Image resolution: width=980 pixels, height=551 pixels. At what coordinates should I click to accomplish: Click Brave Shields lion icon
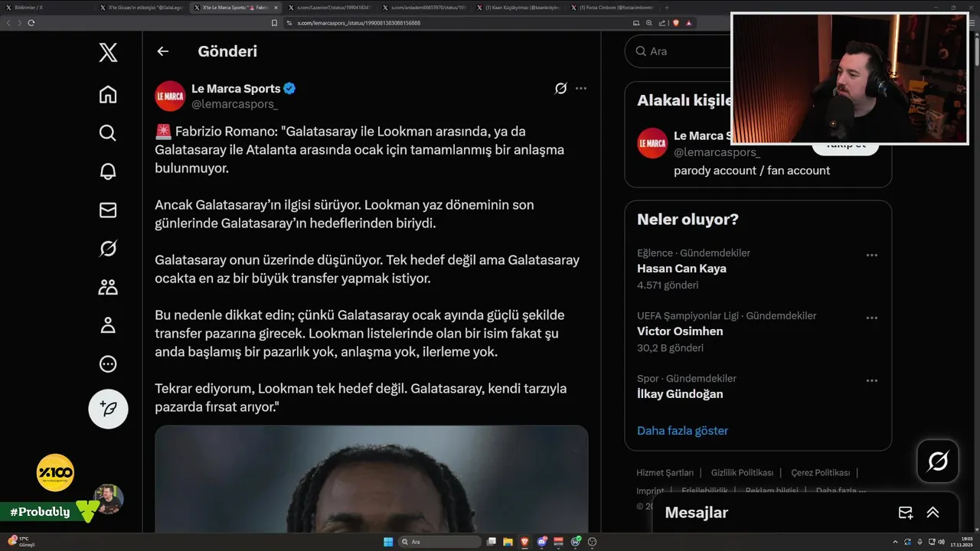676,23
